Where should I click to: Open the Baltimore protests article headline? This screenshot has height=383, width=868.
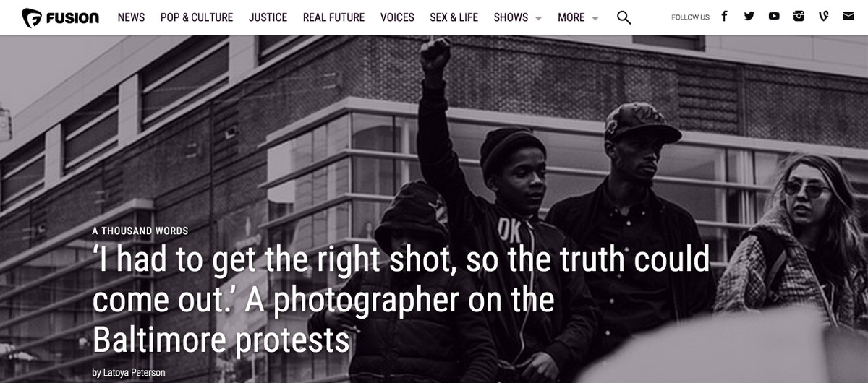click(x=401, y=298)
